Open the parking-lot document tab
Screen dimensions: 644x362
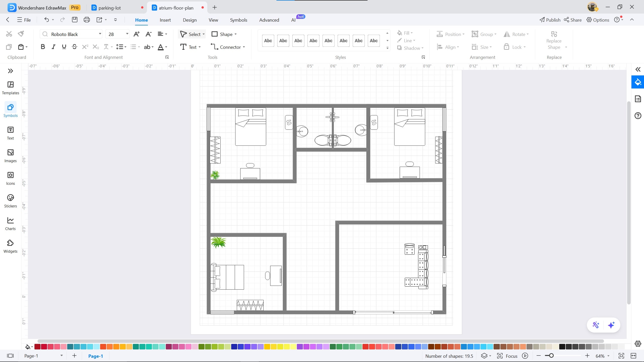[x=109, y=8]
